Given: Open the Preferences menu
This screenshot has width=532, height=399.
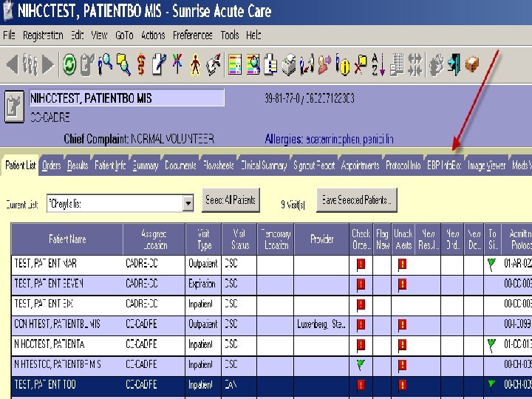Looking at the screenshot, I should [x=193, y=35].
